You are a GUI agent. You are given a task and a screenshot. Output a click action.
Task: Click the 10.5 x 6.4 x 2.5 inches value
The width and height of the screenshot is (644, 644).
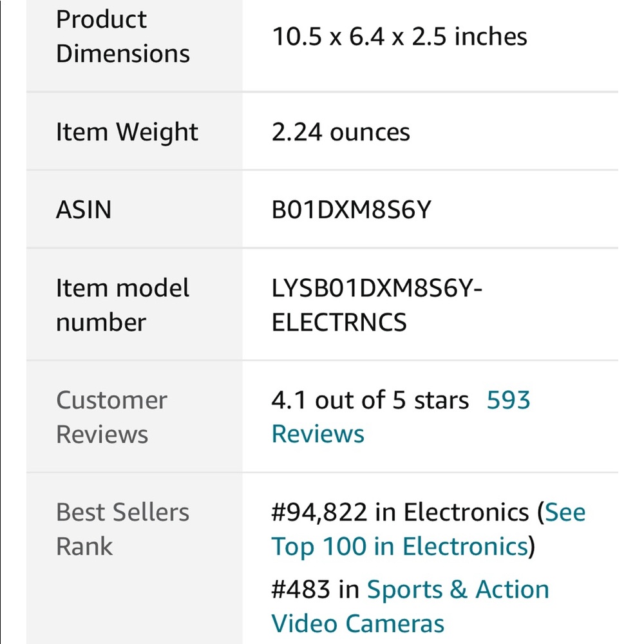399,36
